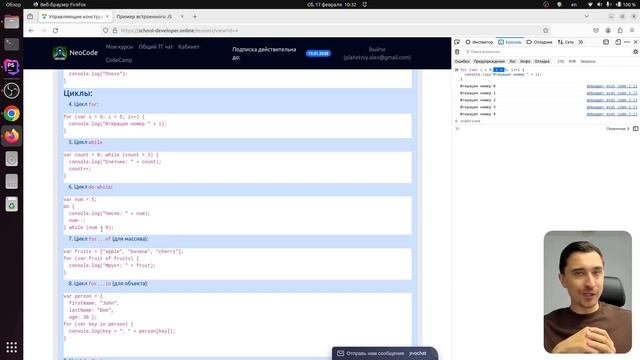The width and height of the screenshot is (640, 360).
Task: Click the Firefox address bar URL
Action: point(180,31)
